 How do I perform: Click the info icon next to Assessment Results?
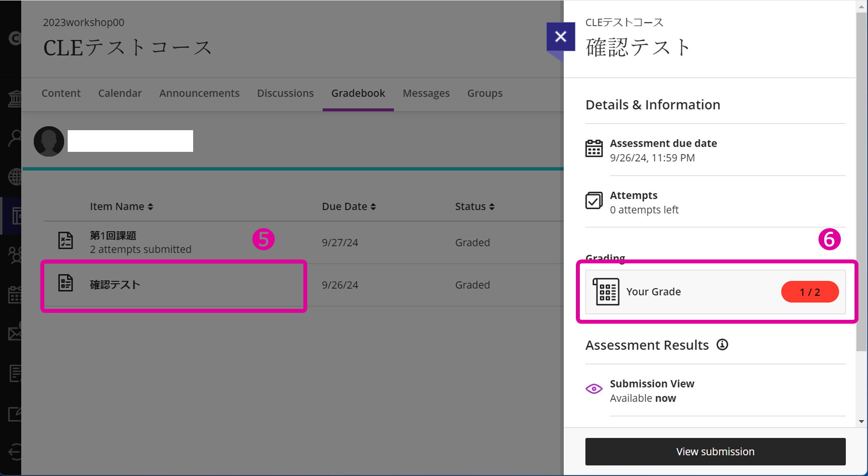(x=722, y=345)
